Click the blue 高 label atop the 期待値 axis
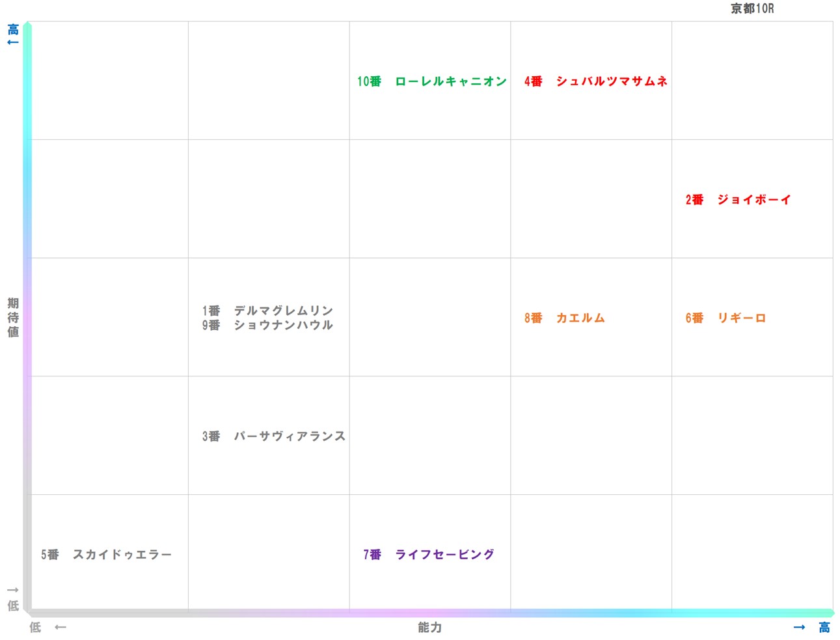The width and height of the screenshot is (840, 640). (x=13, y=29)
